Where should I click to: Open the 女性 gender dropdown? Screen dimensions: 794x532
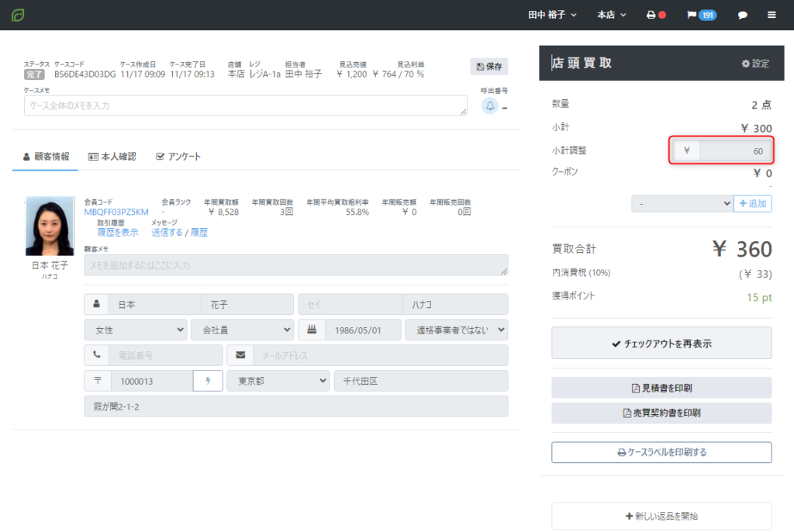136,330
